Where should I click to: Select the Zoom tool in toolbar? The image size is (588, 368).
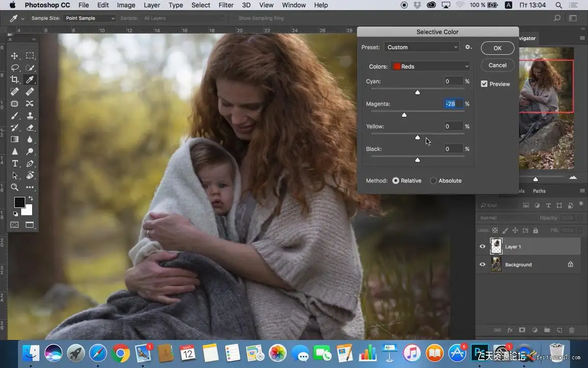pyautogui.click(x=15, y=187)
